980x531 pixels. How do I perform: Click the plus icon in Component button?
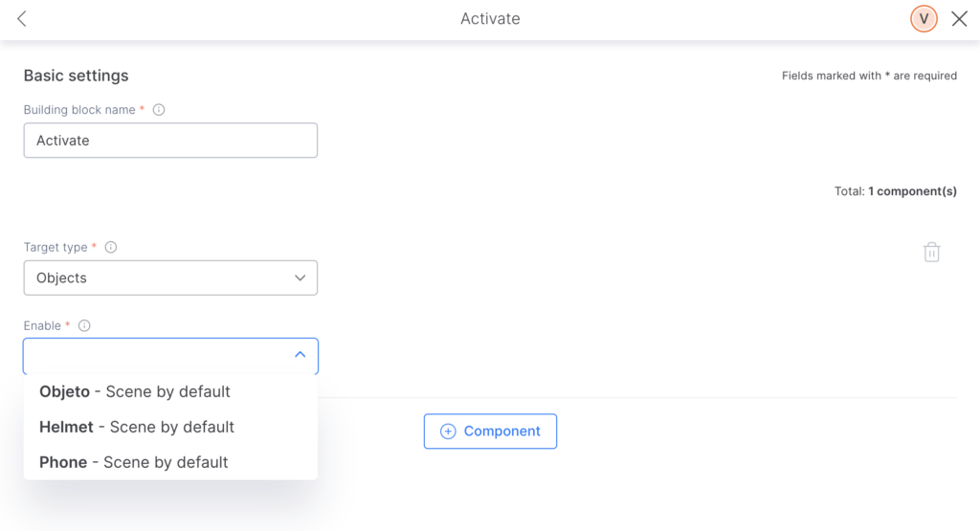coord(448,431)
